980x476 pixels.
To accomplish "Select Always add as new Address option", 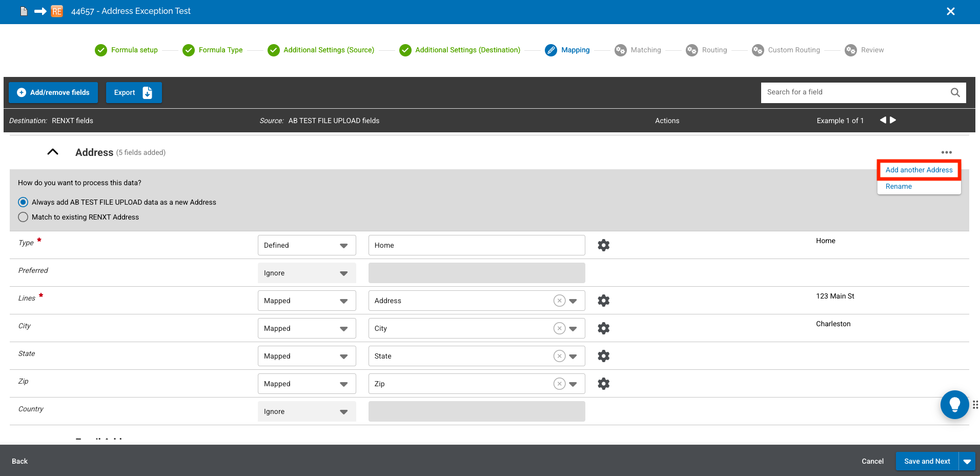I will 23,202.
